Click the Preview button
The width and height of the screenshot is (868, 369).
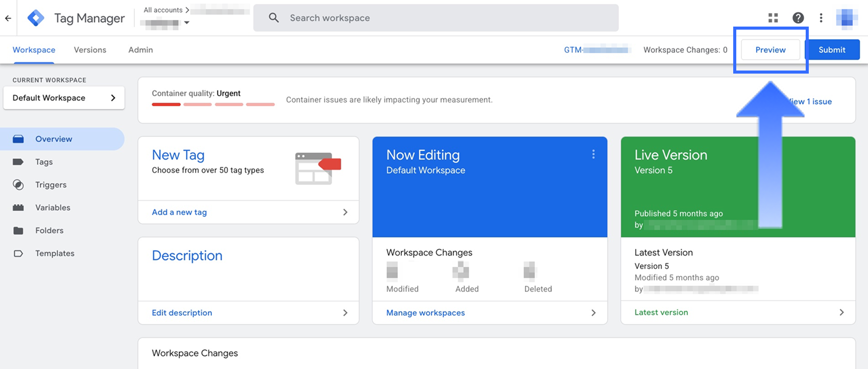tap(770, 50)
